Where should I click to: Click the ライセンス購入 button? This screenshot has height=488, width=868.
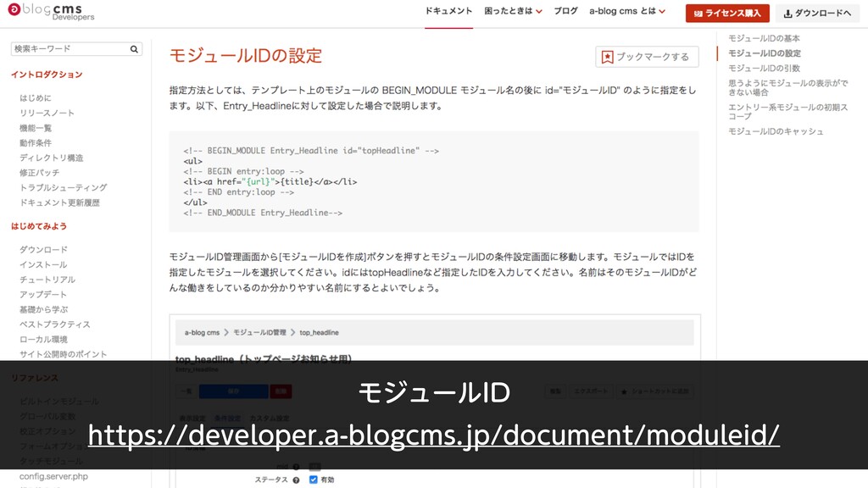coord(727,14)
